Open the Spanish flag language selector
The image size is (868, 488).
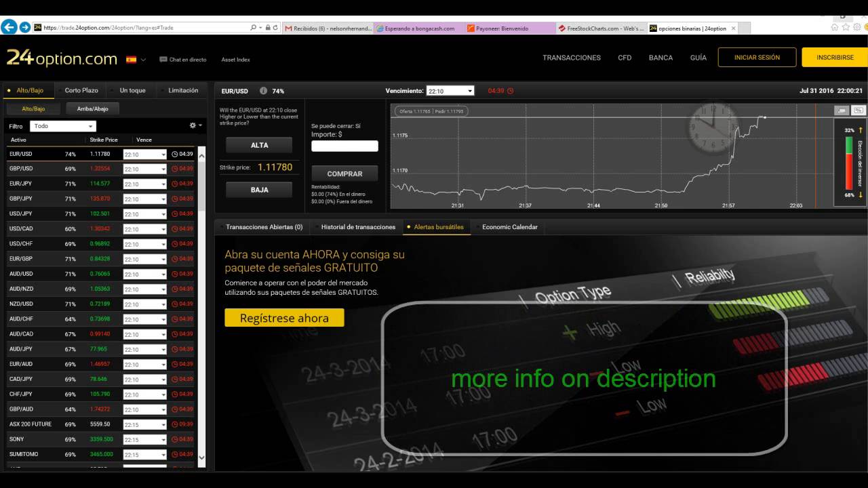pos(136,60)
